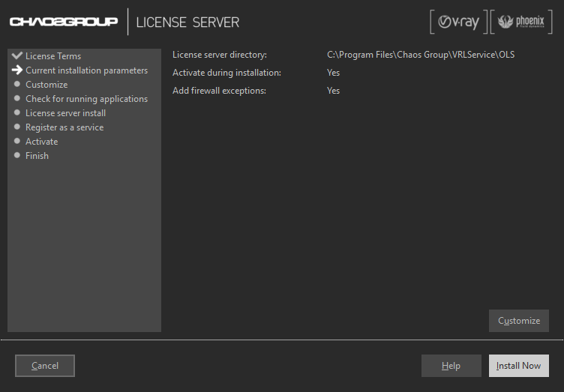The height and width of the screenshot is (392, 564).
Task: Click the LICENSE SERVER title text
Action: coord(187,22)
